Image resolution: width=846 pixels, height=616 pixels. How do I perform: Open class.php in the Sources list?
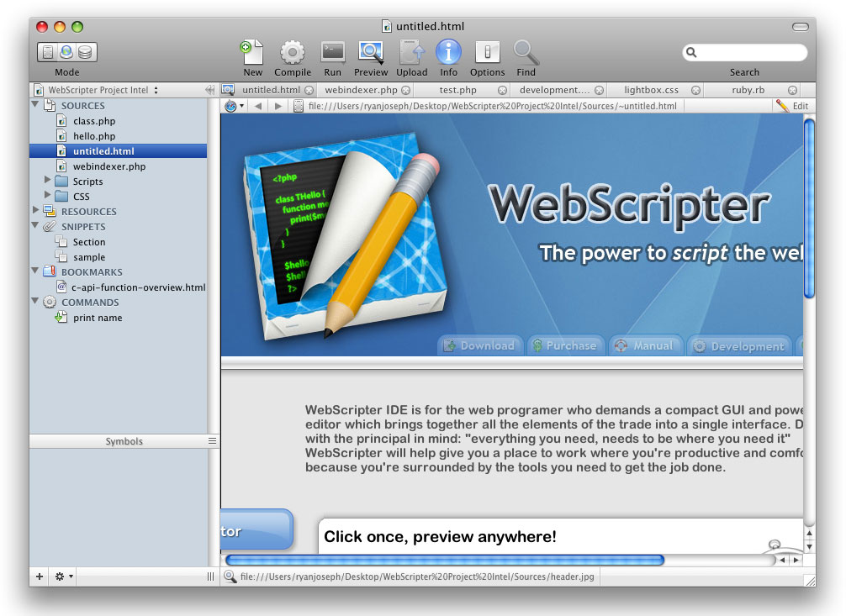pos(94,121)
